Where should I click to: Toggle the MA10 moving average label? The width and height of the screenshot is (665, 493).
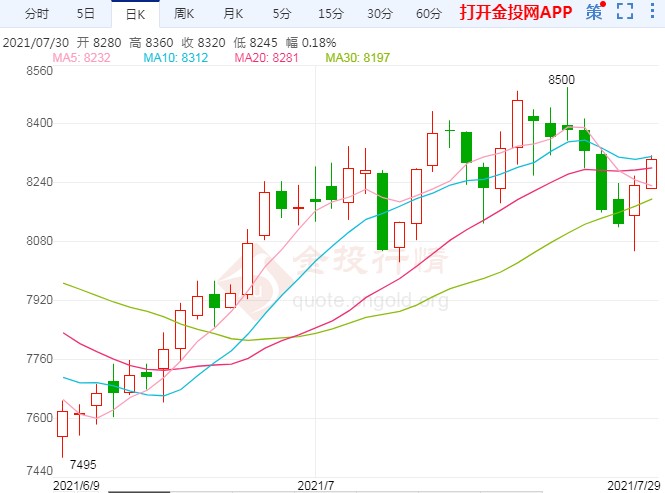point(175,59)
